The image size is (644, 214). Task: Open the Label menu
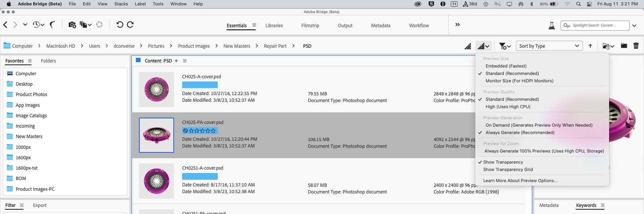140,4
